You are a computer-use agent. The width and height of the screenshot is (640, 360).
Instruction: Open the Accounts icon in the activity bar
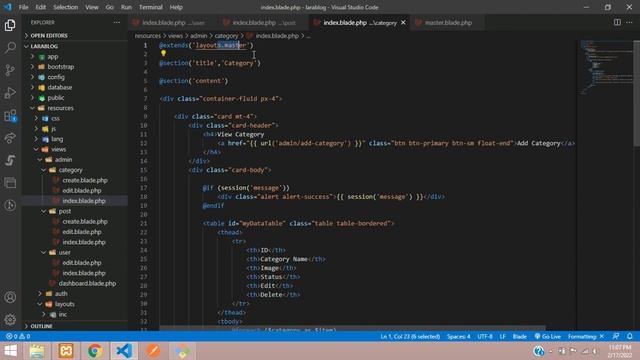(10, 297)
